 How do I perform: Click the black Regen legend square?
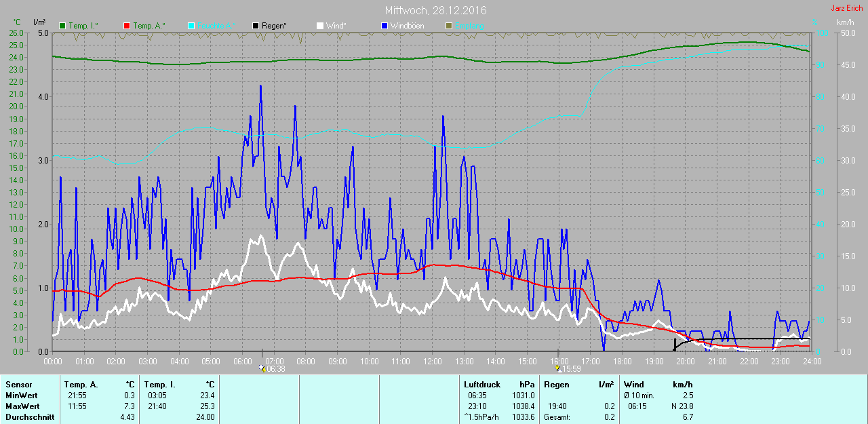click(x=254, y=26)
